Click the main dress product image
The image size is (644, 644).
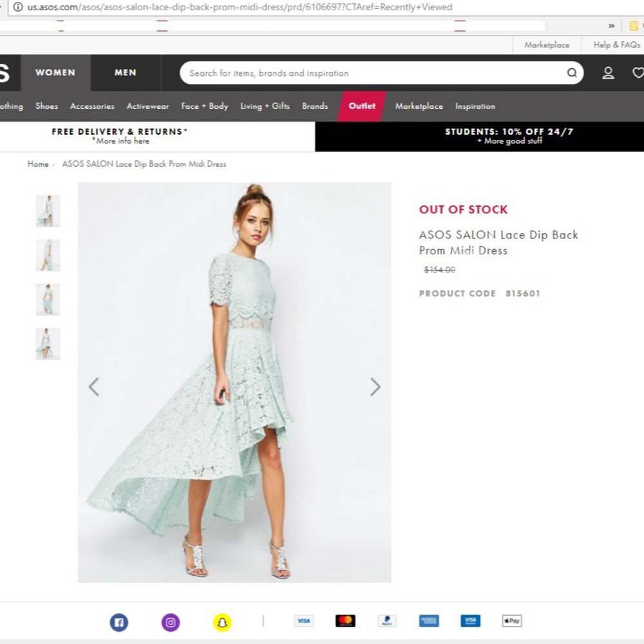[234, 383]
